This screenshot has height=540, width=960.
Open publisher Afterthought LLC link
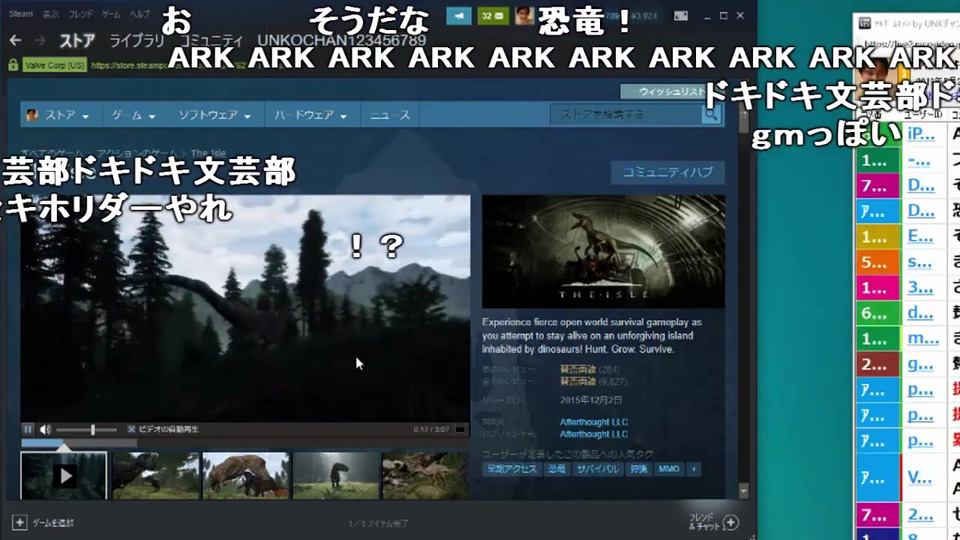click(x=594, y=434)
